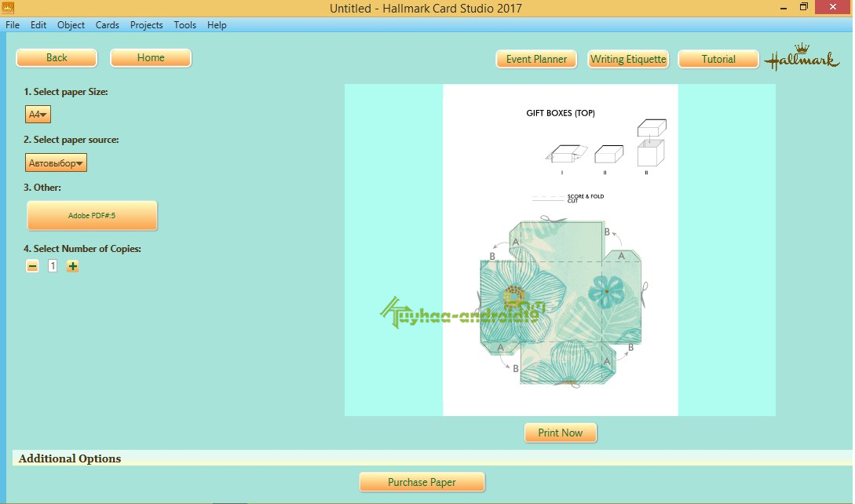Open the Event Planner
This screenshot has height=504, width=855.
coord(536,60)
